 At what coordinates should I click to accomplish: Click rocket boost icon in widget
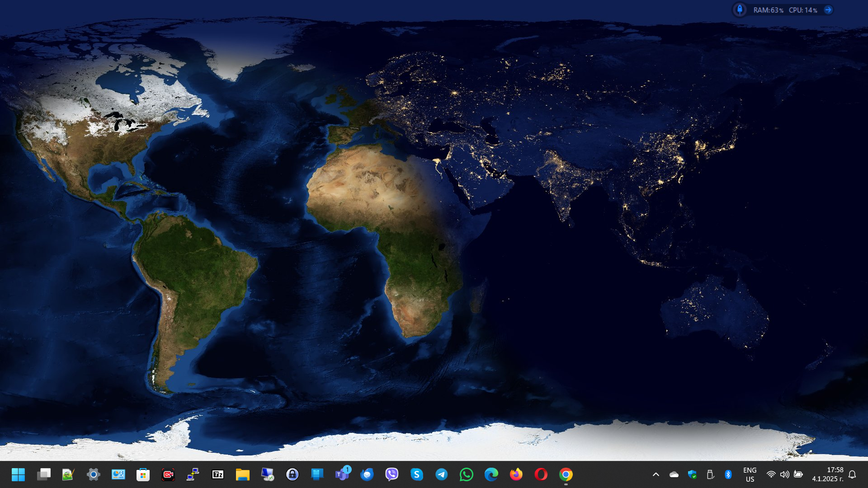point(740,9)
